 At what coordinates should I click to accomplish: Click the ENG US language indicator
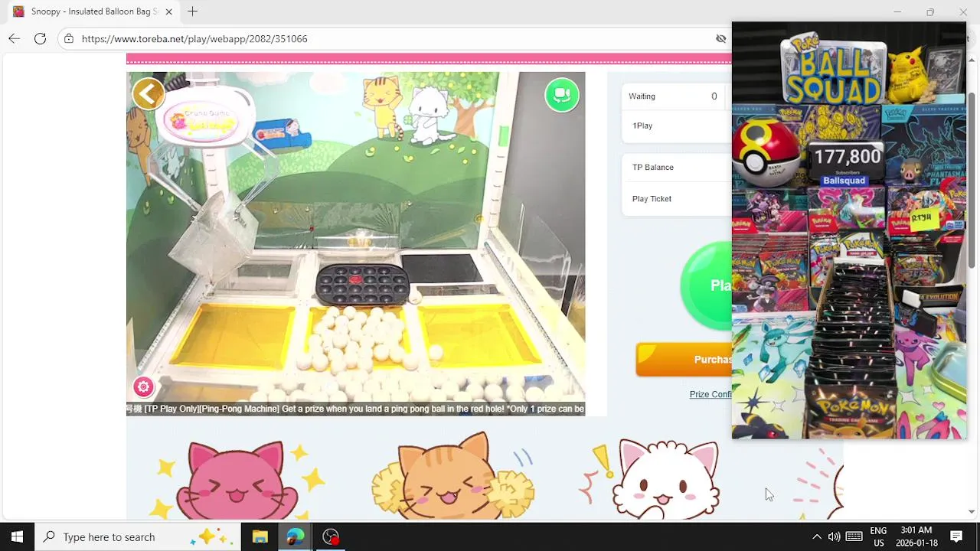tap(878, 536)
